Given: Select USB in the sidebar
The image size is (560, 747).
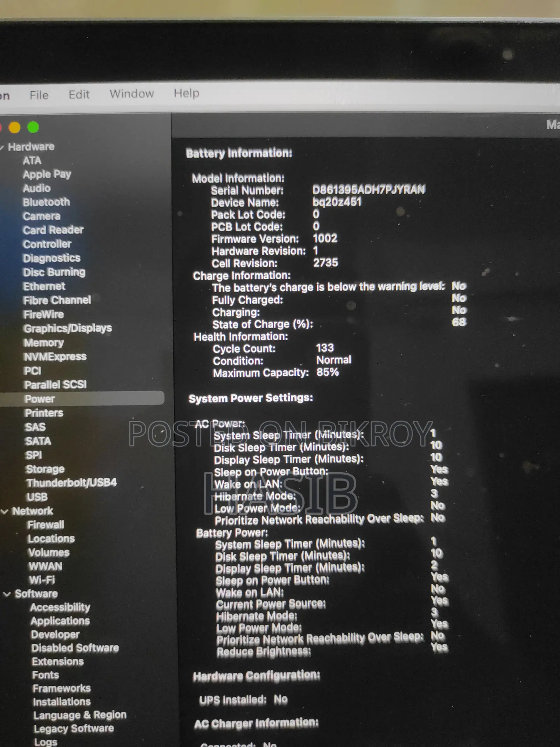Looking at the screenshot, I should coord(37,497).
